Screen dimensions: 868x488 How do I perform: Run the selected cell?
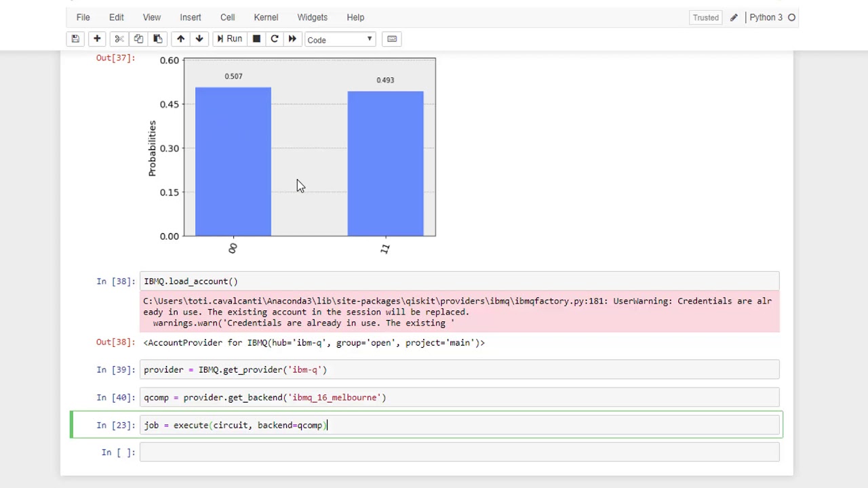coord(229,39)
